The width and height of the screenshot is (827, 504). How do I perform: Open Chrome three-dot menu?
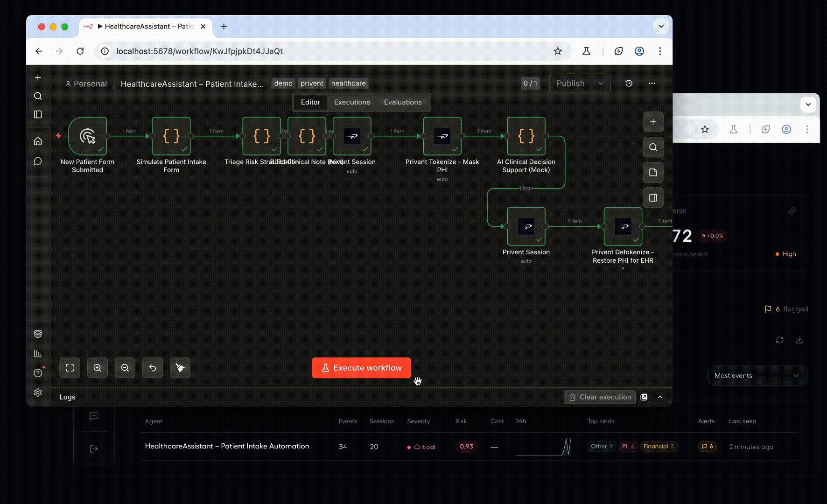pyautogui.click(x=660, y=51)
